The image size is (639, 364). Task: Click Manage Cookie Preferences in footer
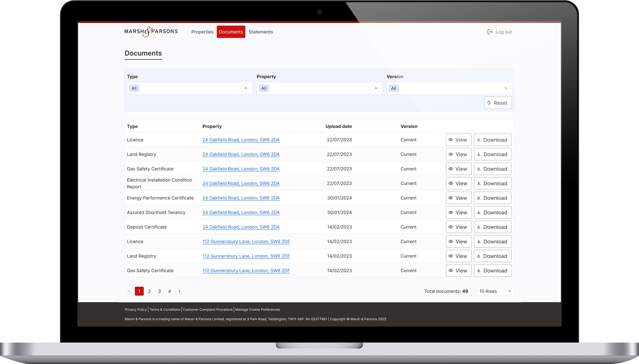257,310
